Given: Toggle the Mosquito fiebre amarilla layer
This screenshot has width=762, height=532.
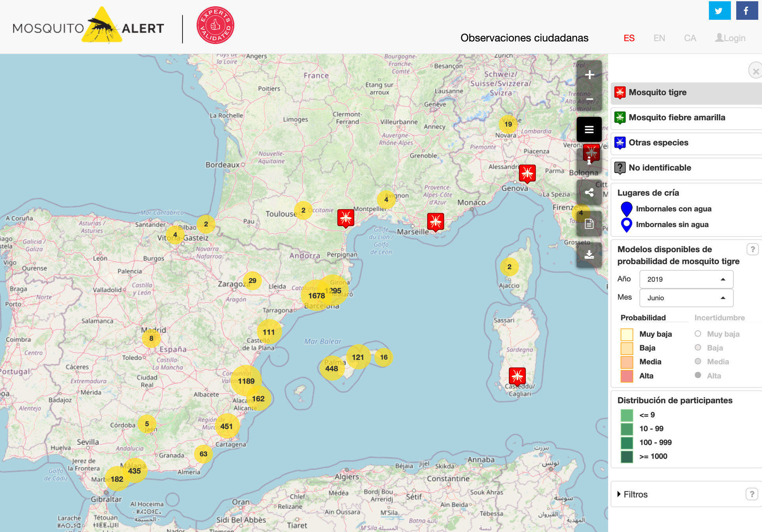Looking at the screenshot, I should (686, 118).
